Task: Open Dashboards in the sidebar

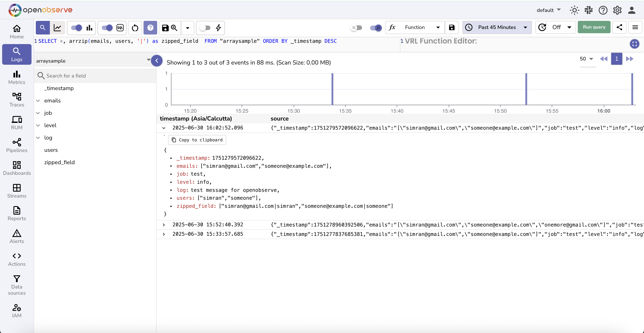Action: click(x=17, y=168)
